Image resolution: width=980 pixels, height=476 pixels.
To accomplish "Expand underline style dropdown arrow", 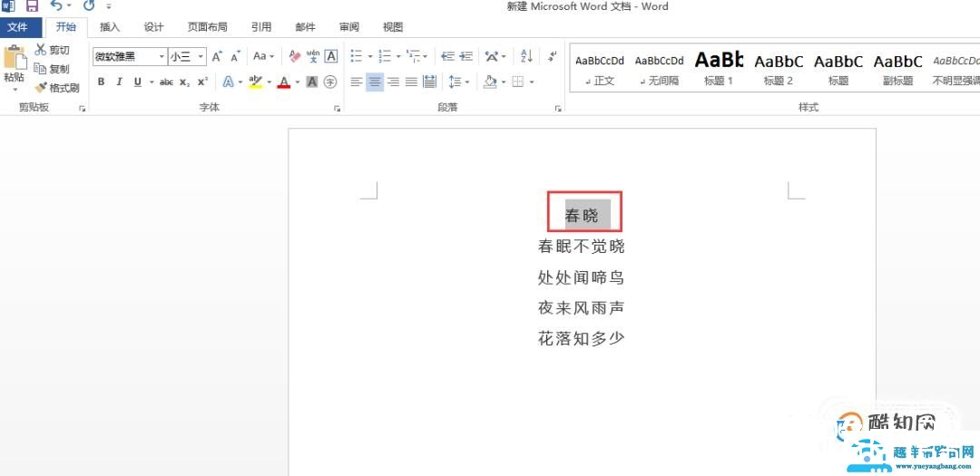I will [152, 82].
